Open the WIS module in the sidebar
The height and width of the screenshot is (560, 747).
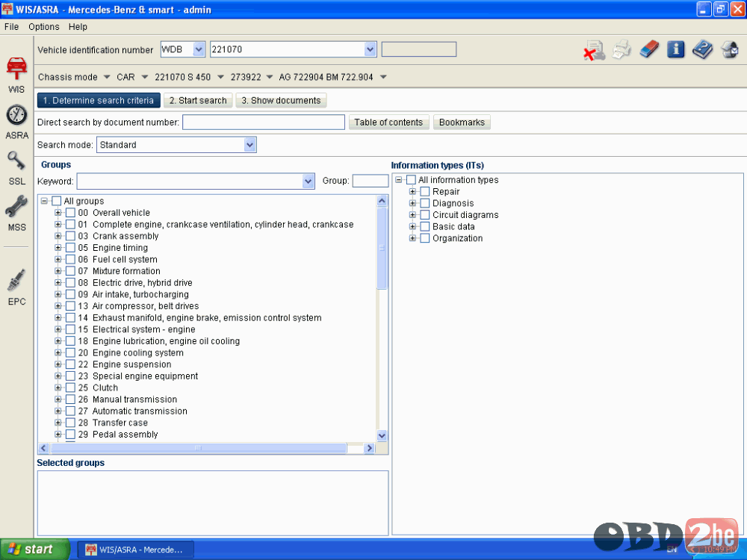pyautogui.click(x=16, y=74)
